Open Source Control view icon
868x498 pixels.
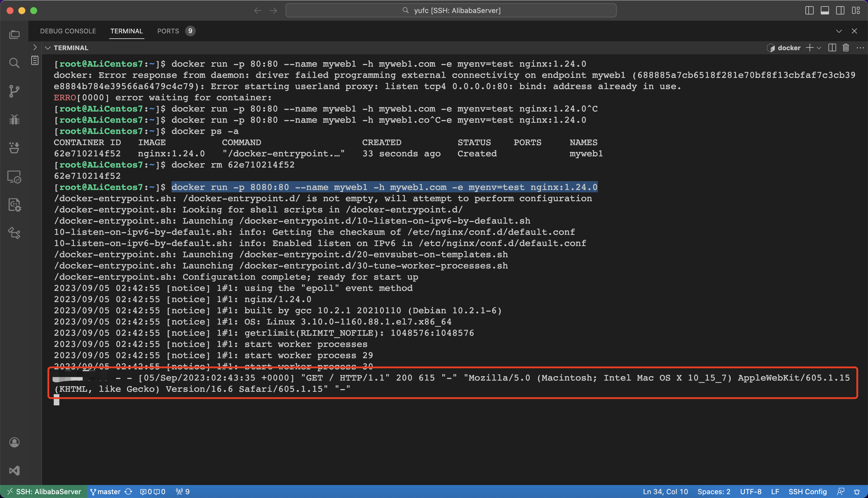[14, 91]
